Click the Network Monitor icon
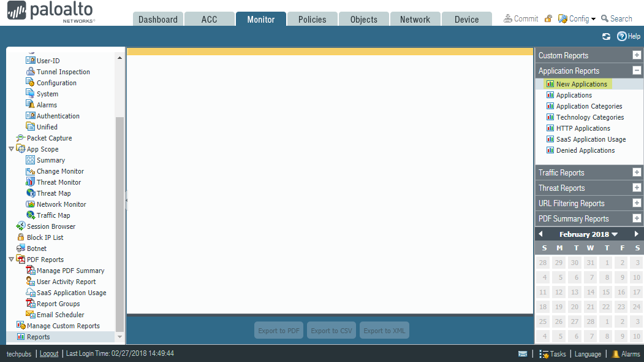 [31, 204]
